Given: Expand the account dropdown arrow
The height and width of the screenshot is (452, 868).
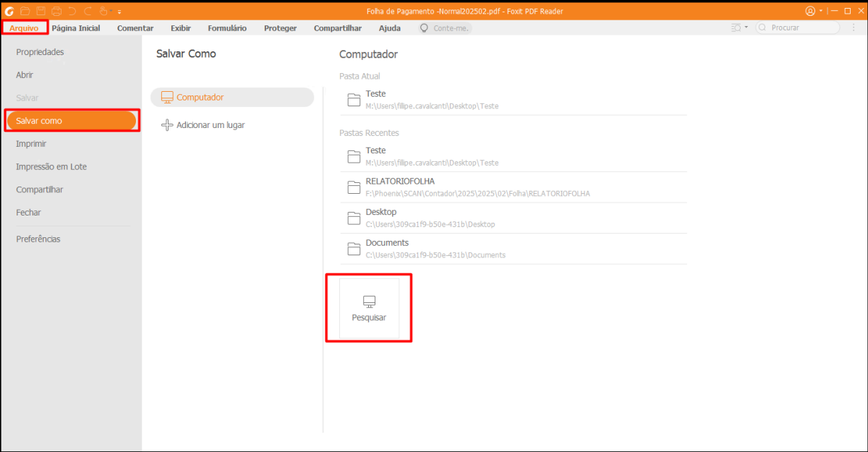Looking at the screenshot, I should pyautogui.click(x=820, y=12).
